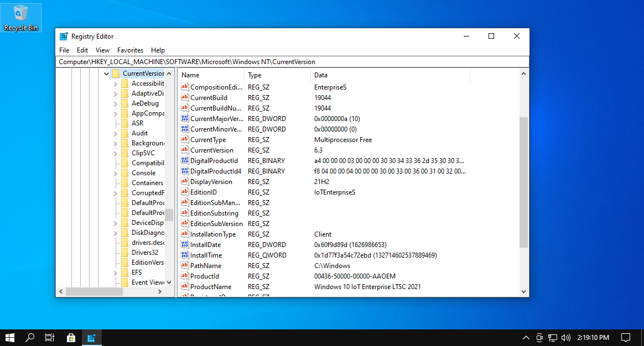The width and height of the screenshot is (644, 346).
Task: Expand the AppCompatFlags key
Action: [116, 113]
